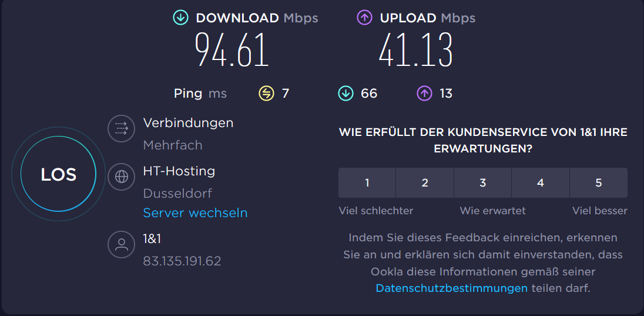Click the purple upload ping icon

coord(424,93)
